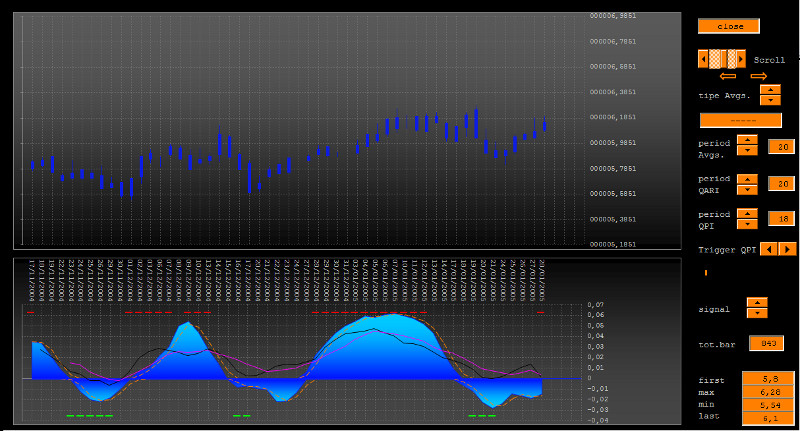Click the left arrow of the Scroll bar
The height and width of the screenshot is (431, 800).
coord(702,59)
